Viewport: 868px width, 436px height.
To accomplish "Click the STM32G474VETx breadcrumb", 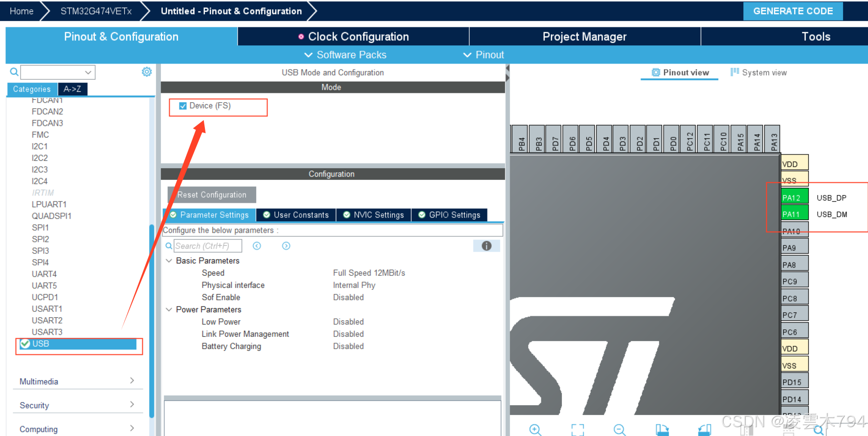I will 96,11.
